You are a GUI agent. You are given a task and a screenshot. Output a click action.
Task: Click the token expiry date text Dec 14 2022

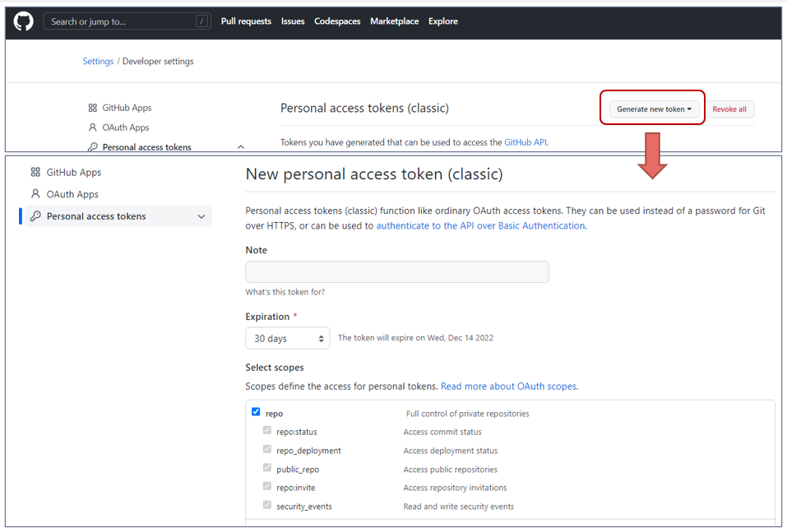click(470, 338)
